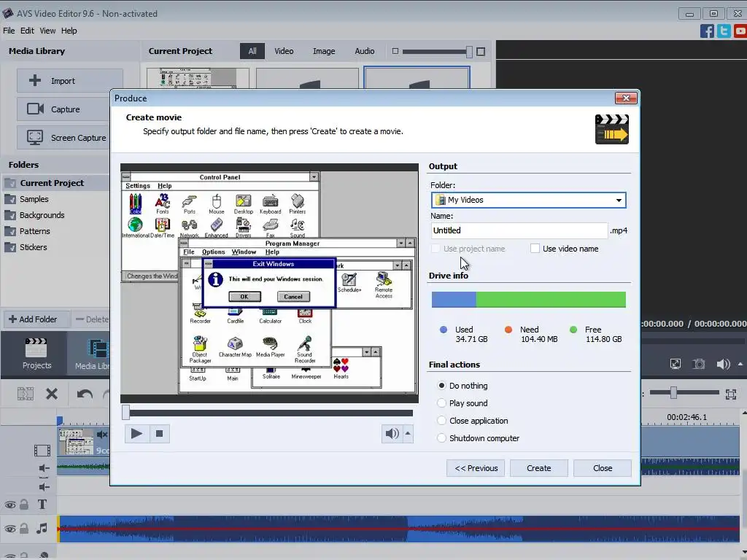Screen dimensions: 747x560
Task: Click the Produce dialog volume speaker icon
Action: tap(392, 434)
